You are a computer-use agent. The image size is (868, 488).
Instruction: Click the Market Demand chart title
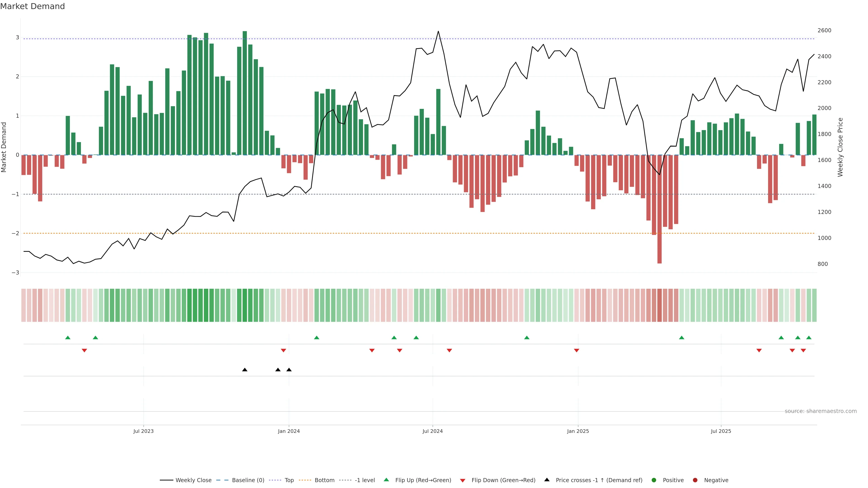coord(32,6)
